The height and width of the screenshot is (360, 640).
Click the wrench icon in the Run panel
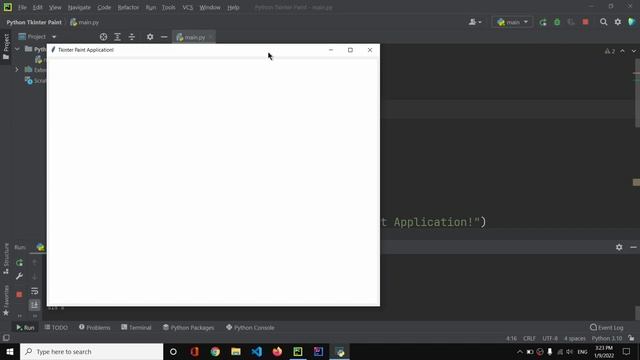point(19,276)
